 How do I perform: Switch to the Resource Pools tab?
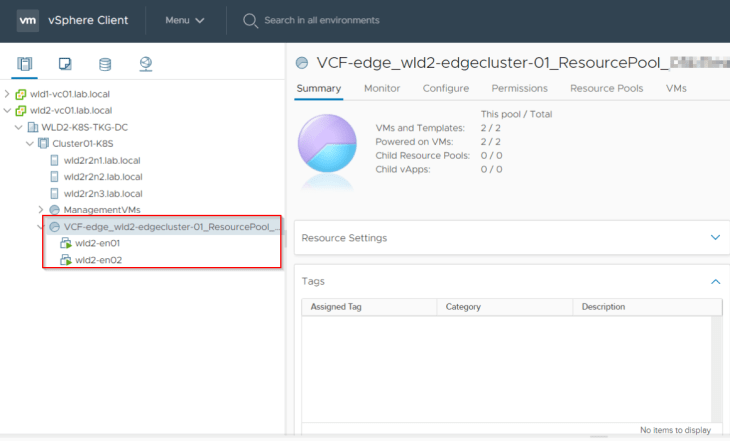tap(607, 88)
